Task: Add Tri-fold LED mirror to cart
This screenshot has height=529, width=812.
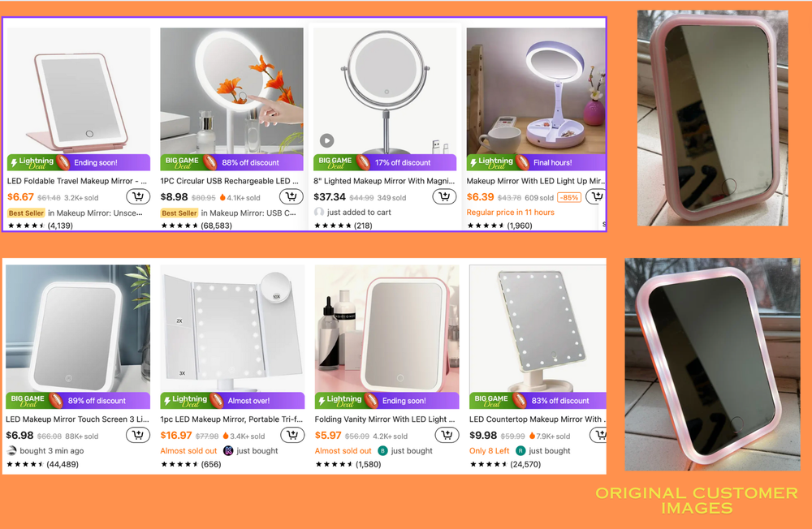Action: (292, 436)
